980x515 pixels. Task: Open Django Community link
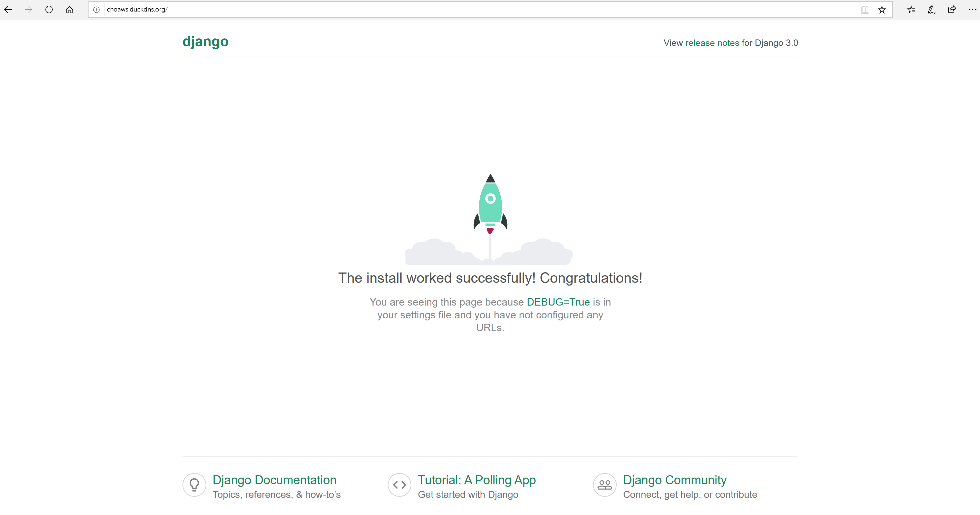click(675, 480)
